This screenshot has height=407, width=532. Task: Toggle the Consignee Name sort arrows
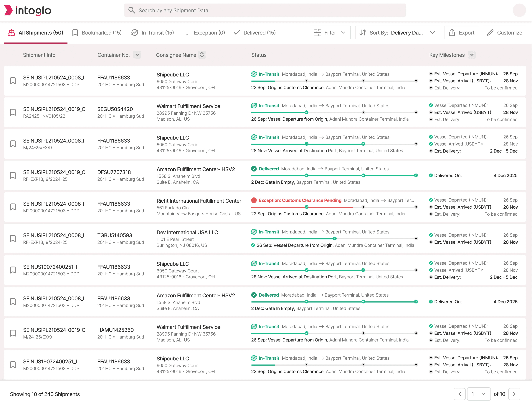click(202, 55)
